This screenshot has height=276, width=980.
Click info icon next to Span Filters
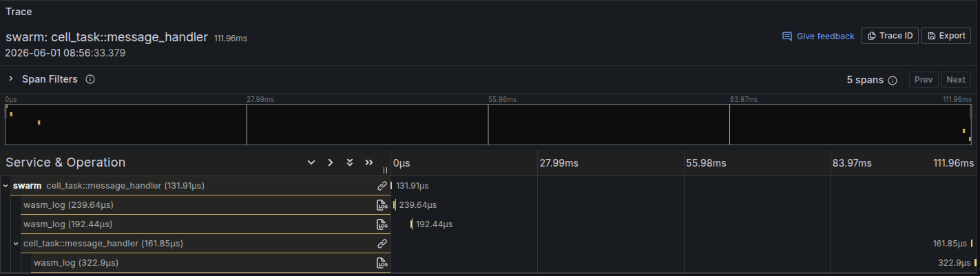click(90, 79)
